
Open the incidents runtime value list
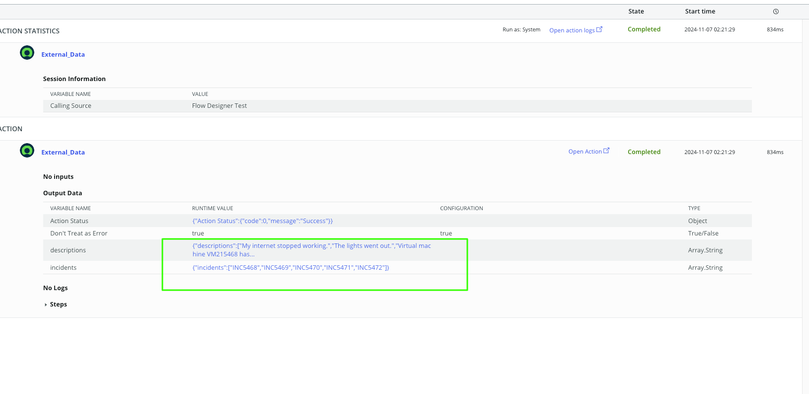(290, 268)
